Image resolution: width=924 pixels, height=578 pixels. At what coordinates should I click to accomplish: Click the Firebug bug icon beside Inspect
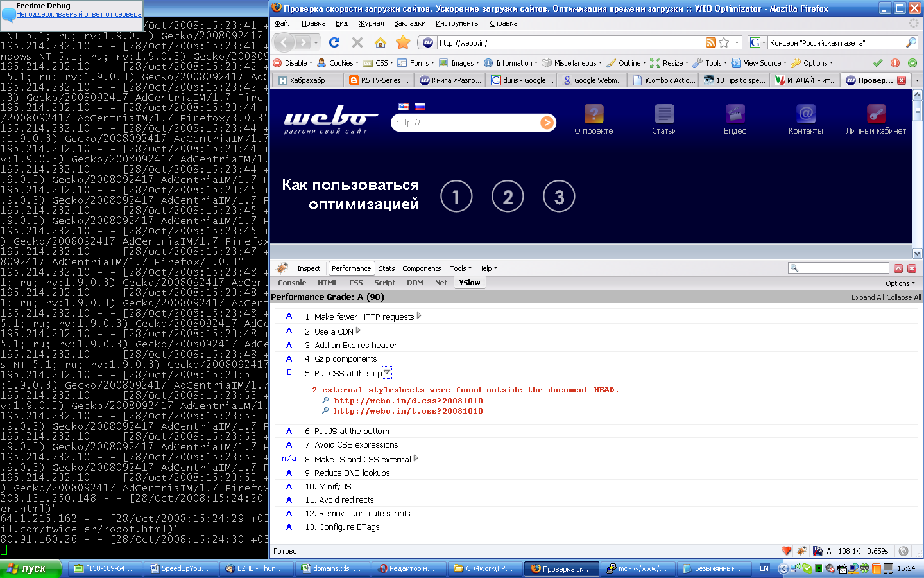[x=282, y=268]
